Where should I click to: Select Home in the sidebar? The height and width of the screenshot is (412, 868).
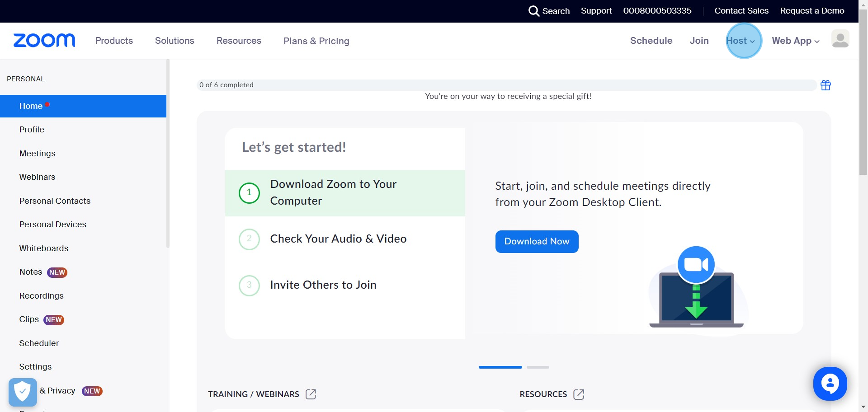83,106
